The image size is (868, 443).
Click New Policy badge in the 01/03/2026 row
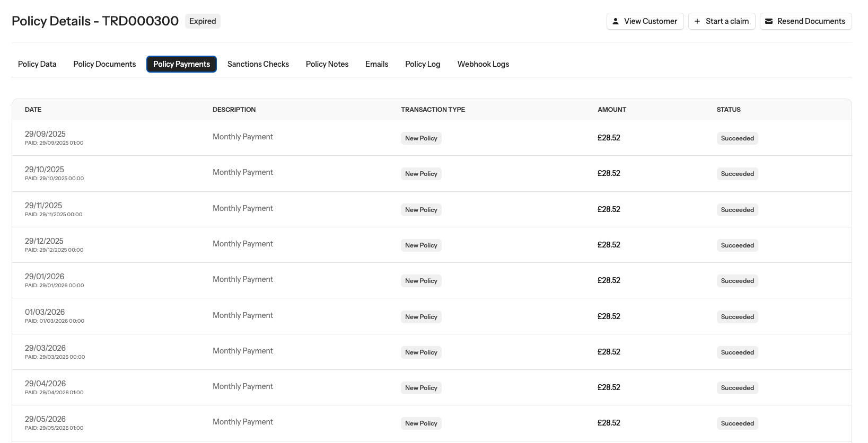point(421,317)
